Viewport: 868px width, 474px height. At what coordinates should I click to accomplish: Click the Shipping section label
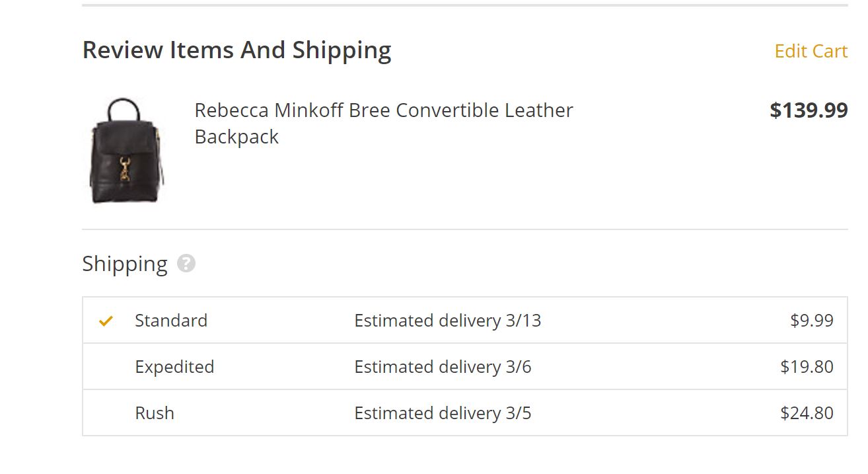tap(125, 264)
